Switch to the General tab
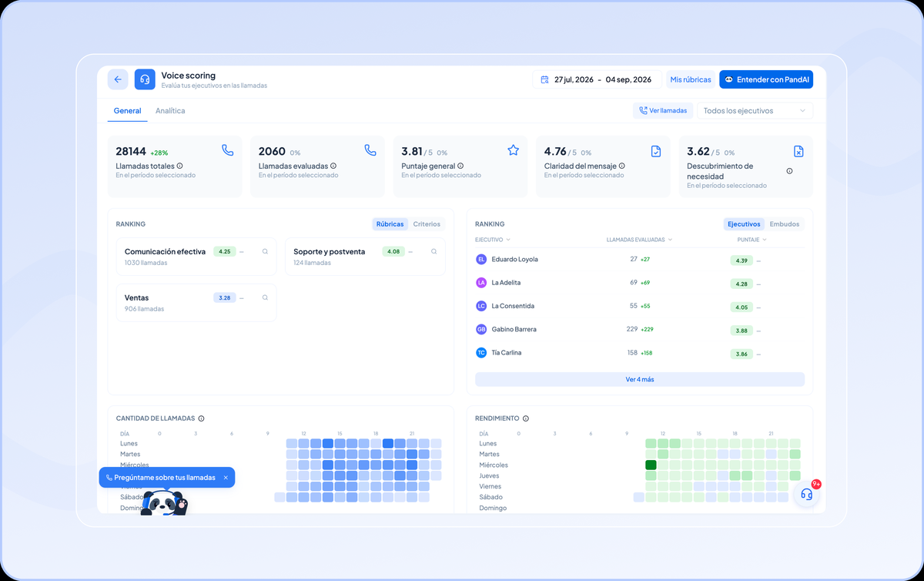The width and height of the screenshot is (924, 581). [x=127, y=111]
